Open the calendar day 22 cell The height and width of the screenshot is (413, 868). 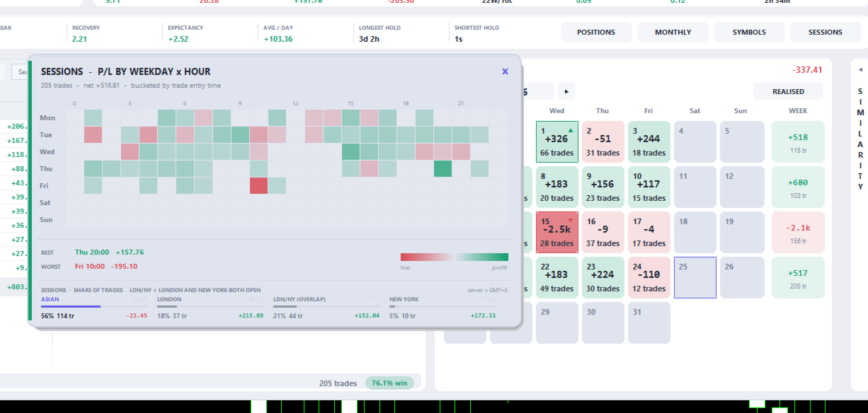click(557, 278)
